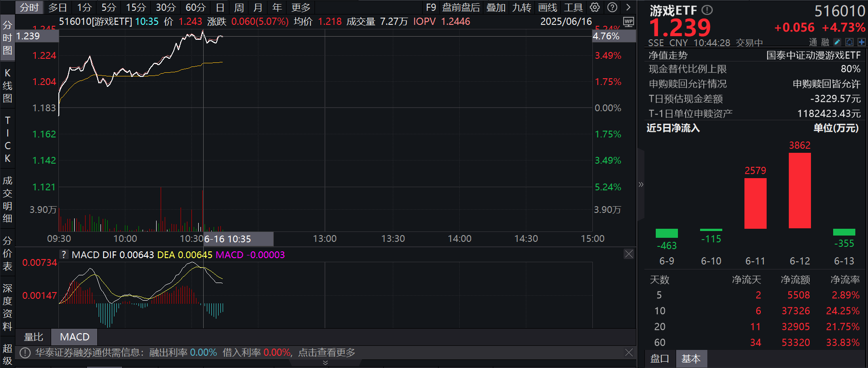This screenshot has width=868, height=368.
Task: Select the 60分 period
Action: point(196,7)
